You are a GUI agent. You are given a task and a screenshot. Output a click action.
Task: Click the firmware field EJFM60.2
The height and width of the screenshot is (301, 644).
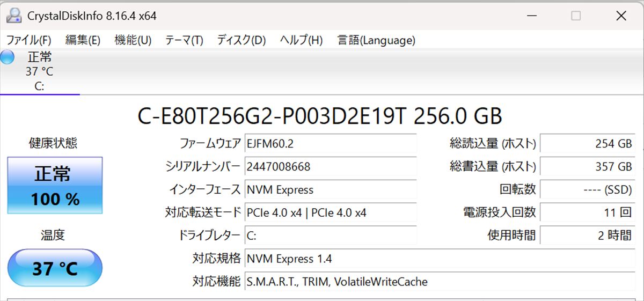(x=330, y=144)
